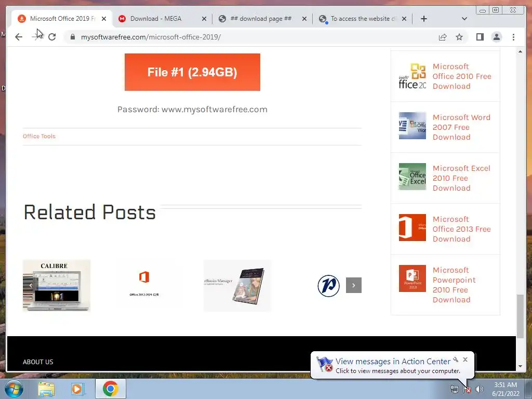This screenshot has height=399, width=532.
Task: Open the Office Tools category link
Action: click(x=39, y=136)
